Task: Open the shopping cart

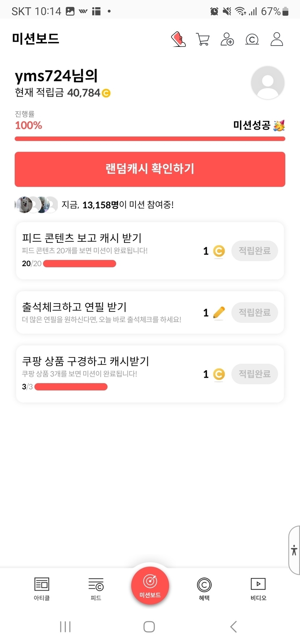Action: click(x=203, y=39)
